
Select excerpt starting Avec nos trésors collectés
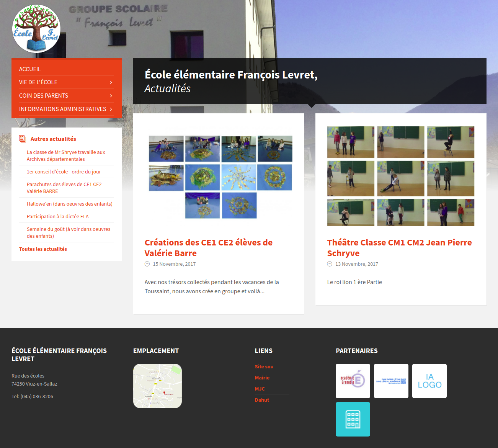point(212,286)
